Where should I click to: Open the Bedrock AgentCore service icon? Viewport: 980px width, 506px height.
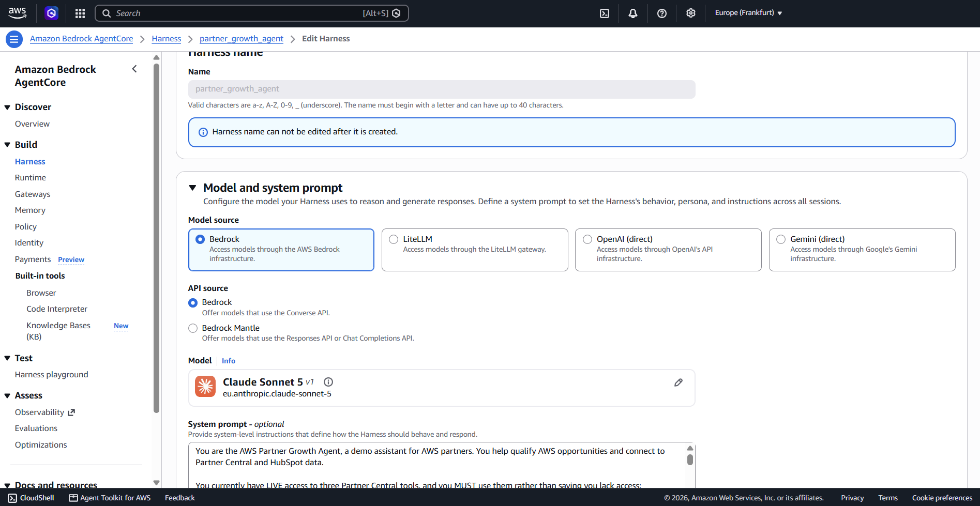point(51,13)
